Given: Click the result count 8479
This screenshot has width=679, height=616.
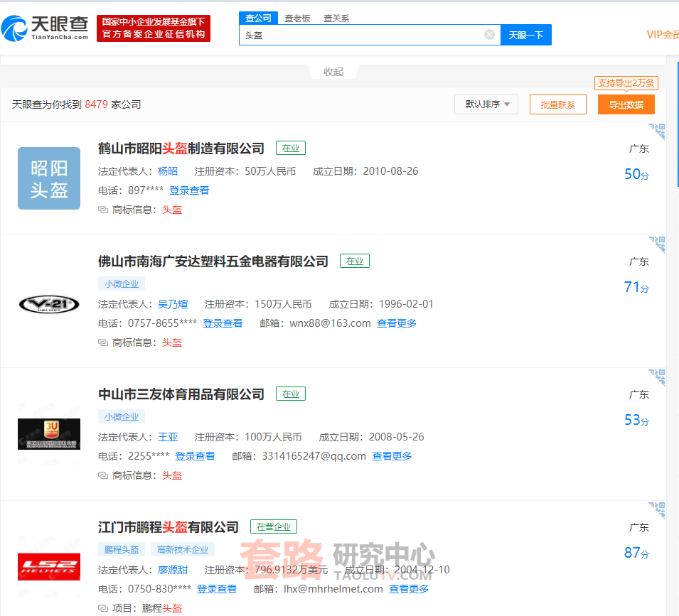Looking at the screenshot, I should (96, 104).
